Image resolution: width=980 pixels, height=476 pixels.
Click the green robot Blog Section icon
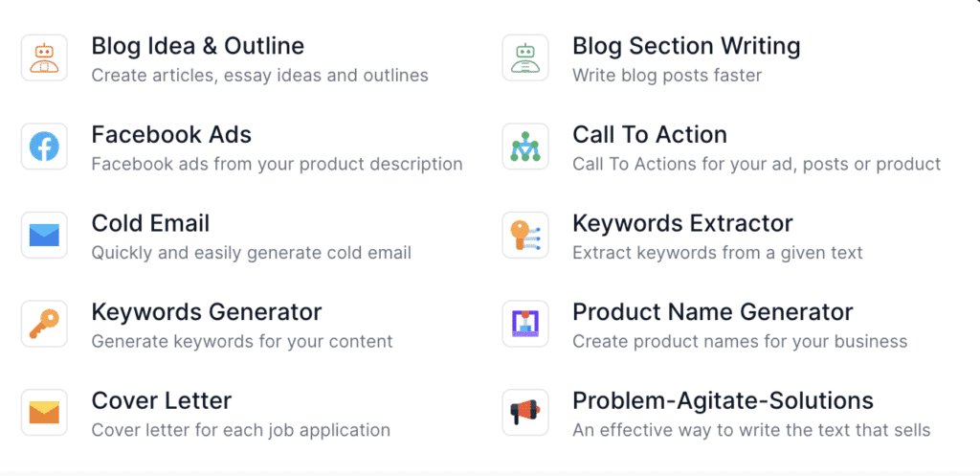coord(525,57)
